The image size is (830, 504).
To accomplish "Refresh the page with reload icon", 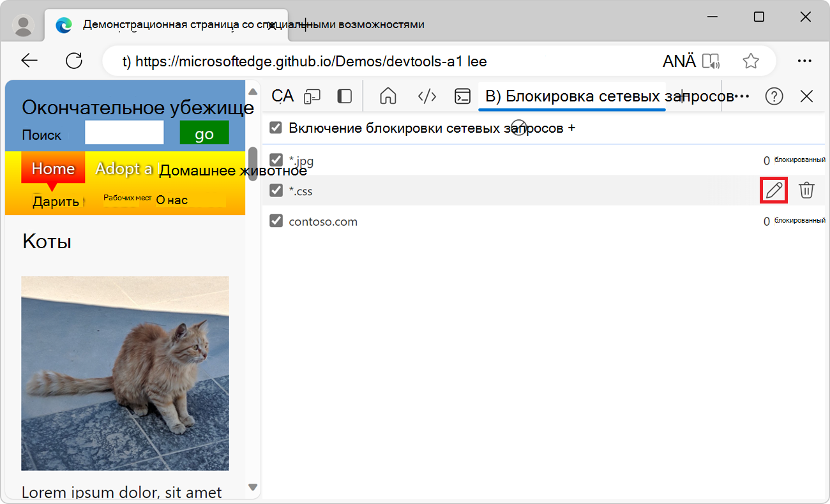I will [74, 61].
